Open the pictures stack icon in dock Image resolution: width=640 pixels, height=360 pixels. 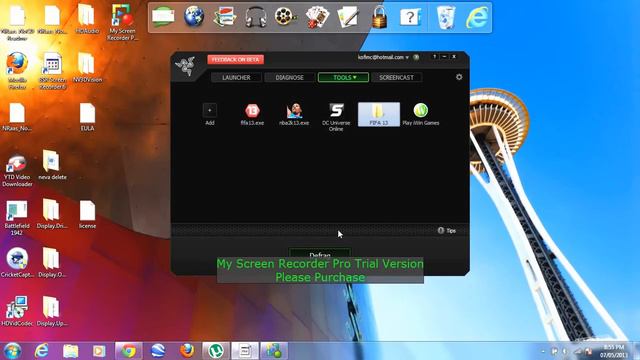pyautogui.click(x=225, y=17)
